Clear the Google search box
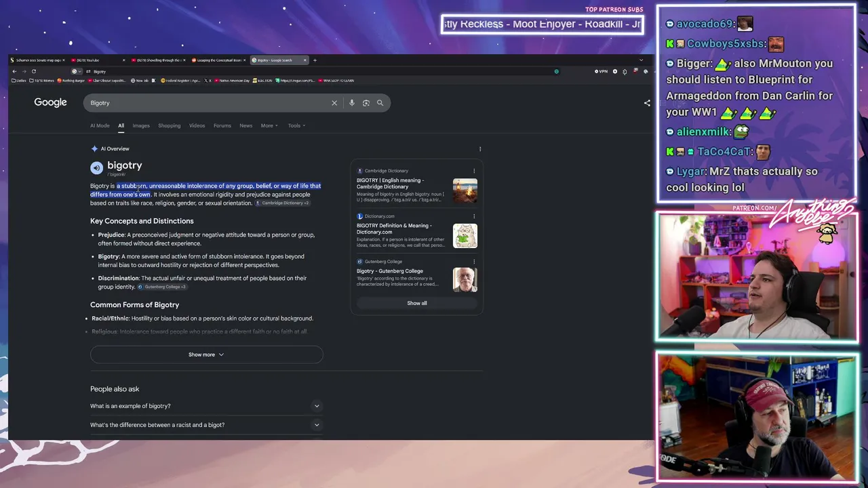 coord(334,103)
